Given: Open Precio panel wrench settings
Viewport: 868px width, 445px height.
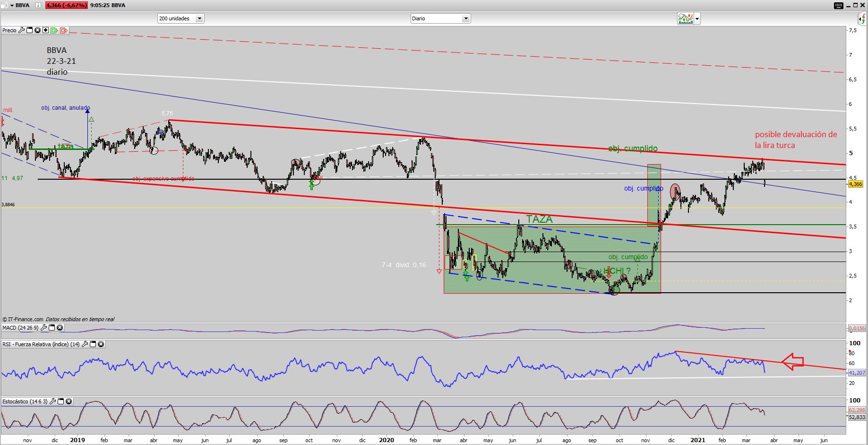Looking at the screenshot, I should [21, 30].
